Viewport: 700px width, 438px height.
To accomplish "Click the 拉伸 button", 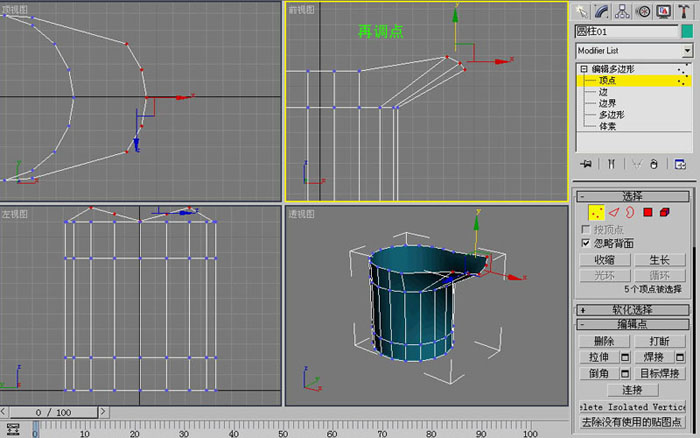I will point(599,357).
